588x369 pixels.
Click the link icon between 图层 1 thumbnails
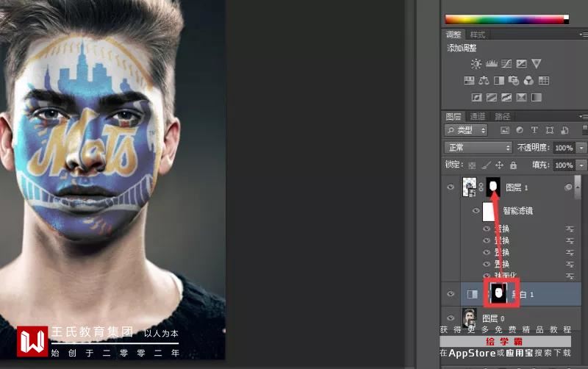481,187
